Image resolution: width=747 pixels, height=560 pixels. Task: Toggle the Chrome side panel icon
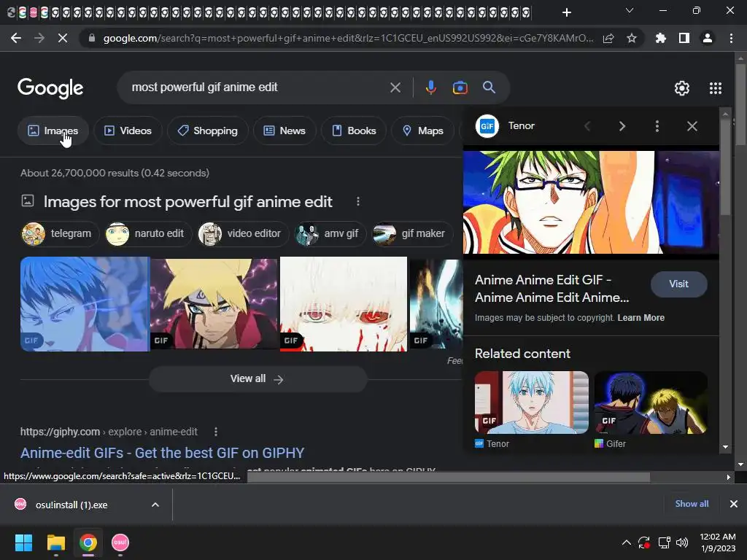pyautogui.click(x=684, y=38)
